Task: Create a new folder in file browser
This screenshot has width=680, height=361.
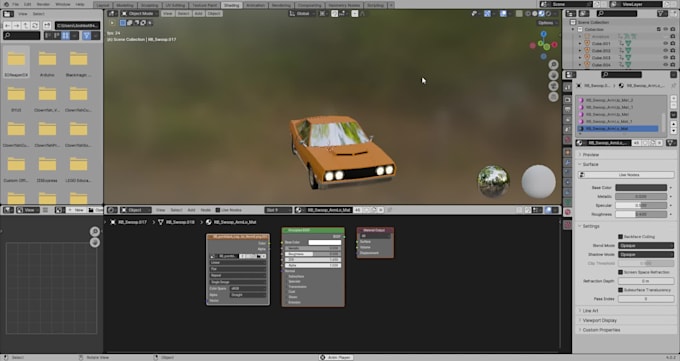Action: [x=47, y=26]
